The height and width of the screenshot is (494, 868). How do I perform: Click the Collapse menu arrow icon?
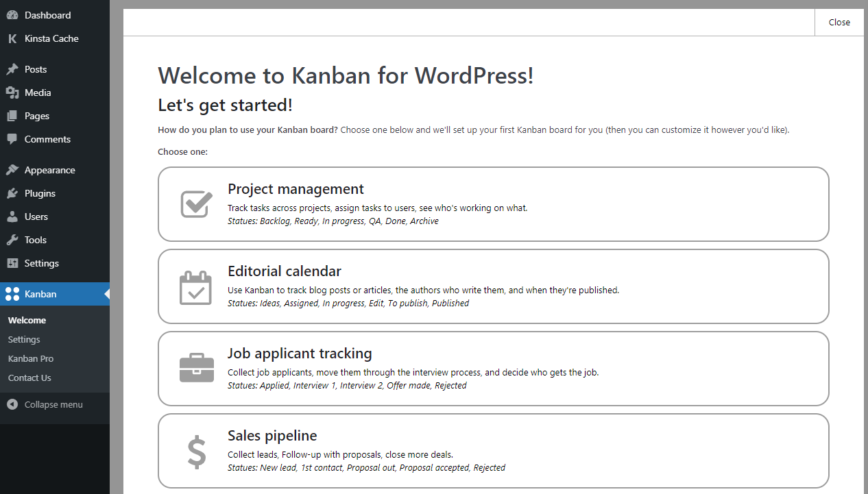coord(12,404)
